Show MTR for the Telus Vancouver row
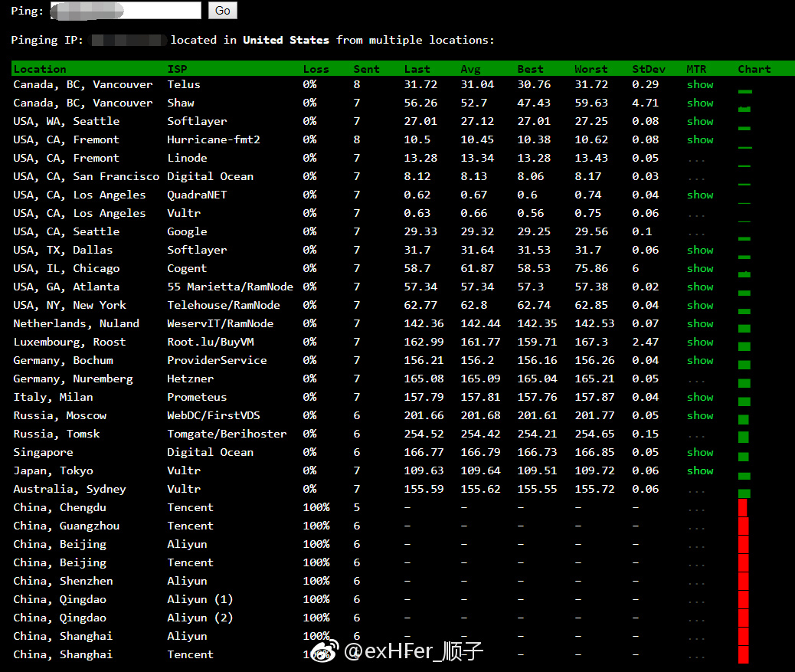Image resolution: width=795 pixels, height=672 pixels. click(x=700, y=84)
